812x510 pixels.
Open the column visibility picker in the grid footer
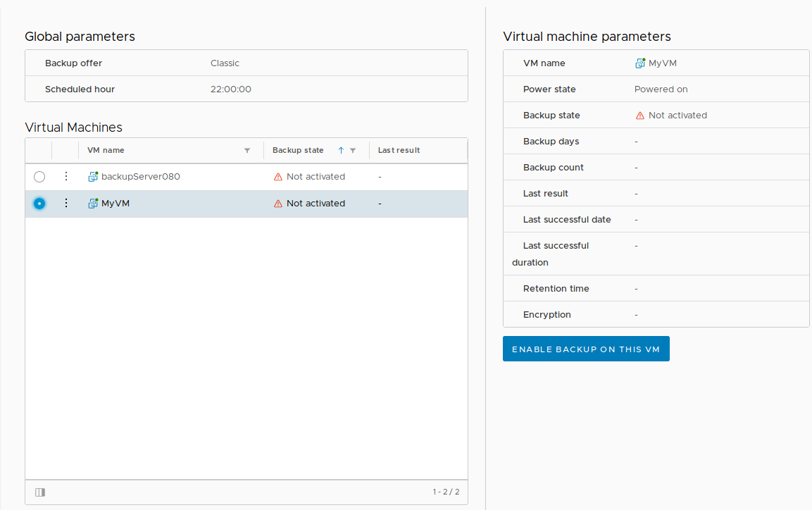tap(40, 492)
